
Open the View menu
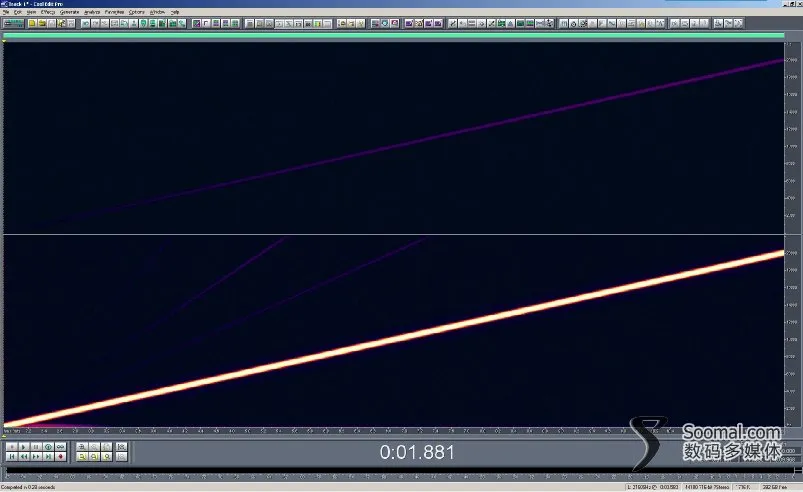click(x=31, y=12)
